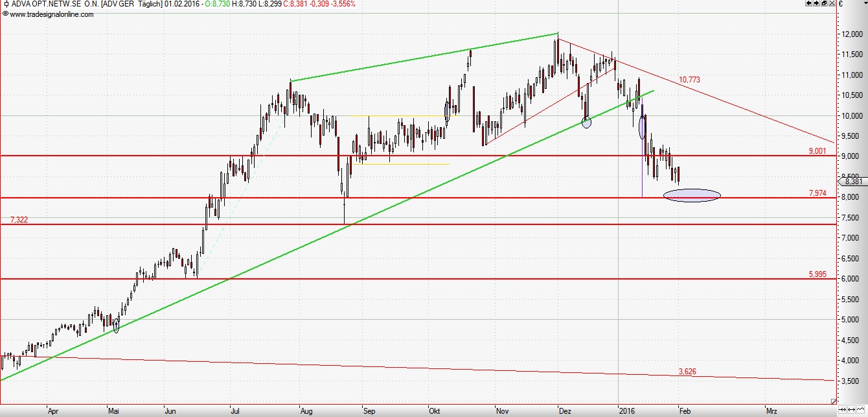This screenshot has height=417, width=868.
Task: Click the www.tradesignalonline.com text label
Action: [x=51, y=14]
